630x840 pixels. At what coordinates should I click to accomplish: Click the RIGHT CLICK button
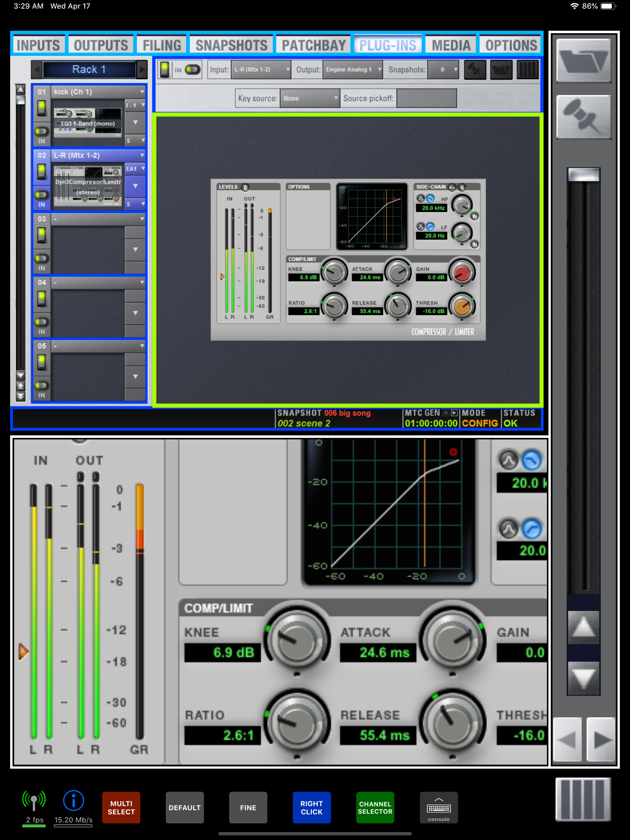click(x=312, y=807)
